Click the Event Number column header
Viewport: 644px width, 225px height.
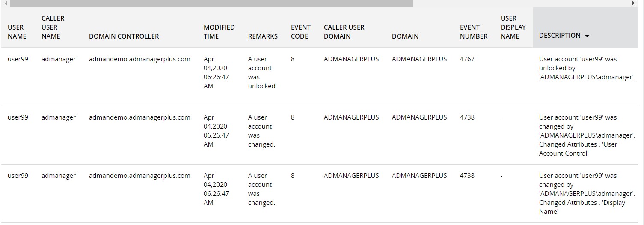473,32
